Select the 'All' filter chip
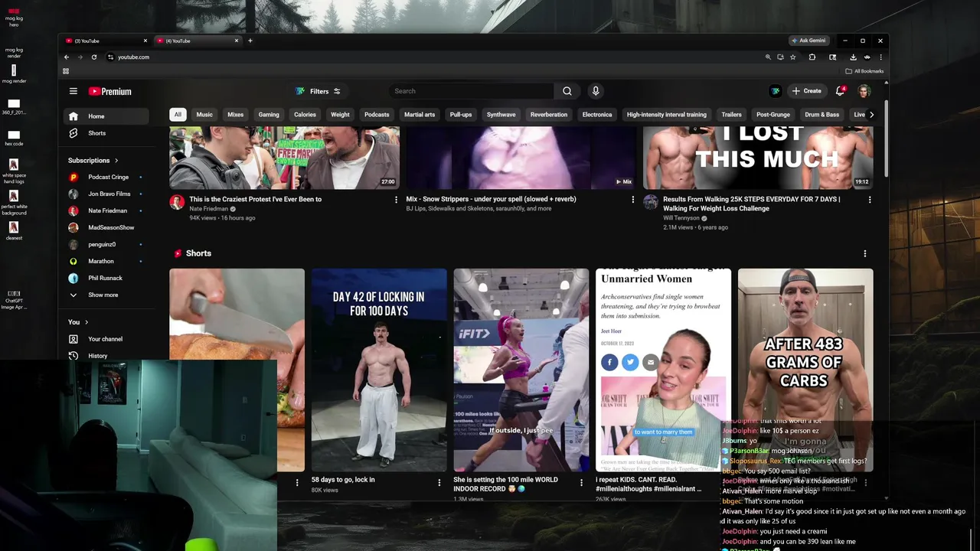980x551 pixels. pyautogui.click(x=178, y=115)
